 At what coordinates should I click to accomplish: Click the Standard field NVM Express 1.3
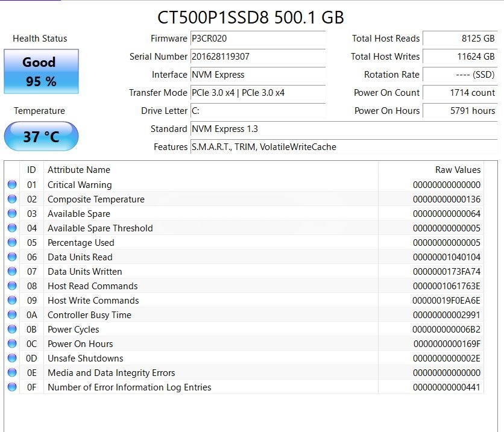(x=344, y=129)
